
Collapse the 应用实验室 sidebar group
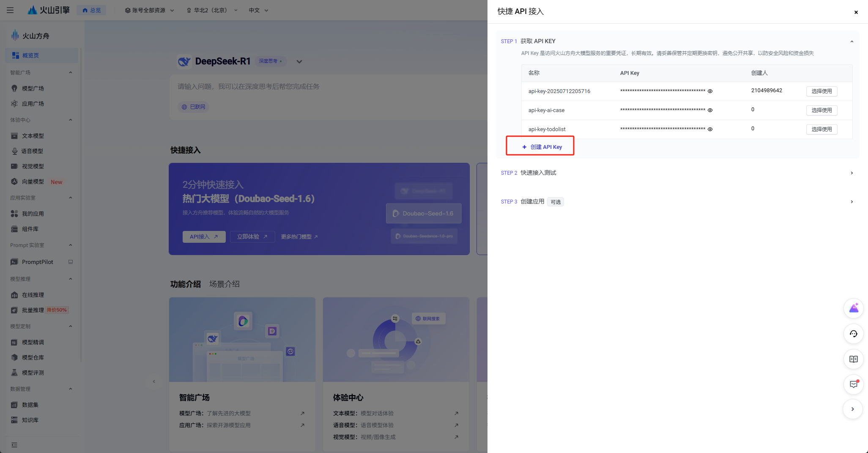(71, 198)
